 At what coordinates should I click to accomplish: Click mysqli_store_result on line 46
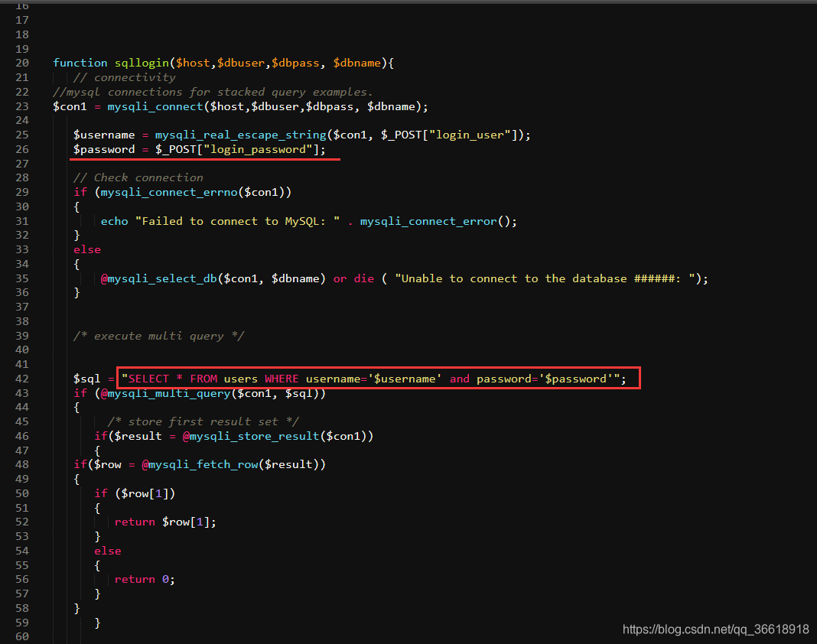pos(254,436)
